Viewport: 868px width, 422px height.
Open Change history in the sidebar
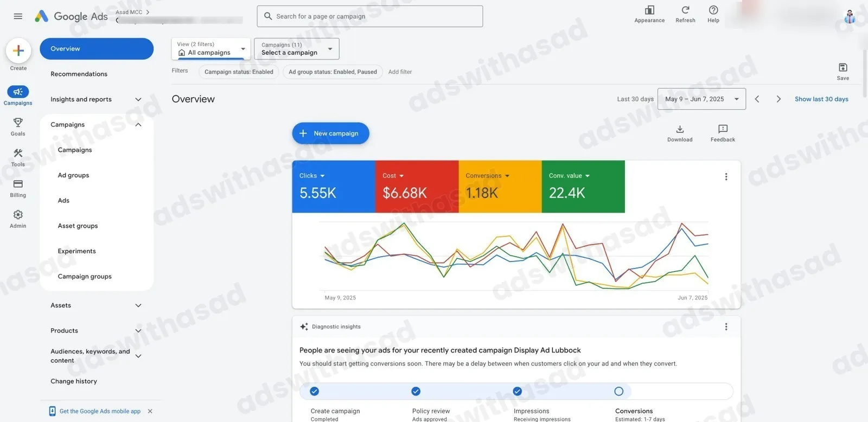pyautogui.click(x=74, y=381)
